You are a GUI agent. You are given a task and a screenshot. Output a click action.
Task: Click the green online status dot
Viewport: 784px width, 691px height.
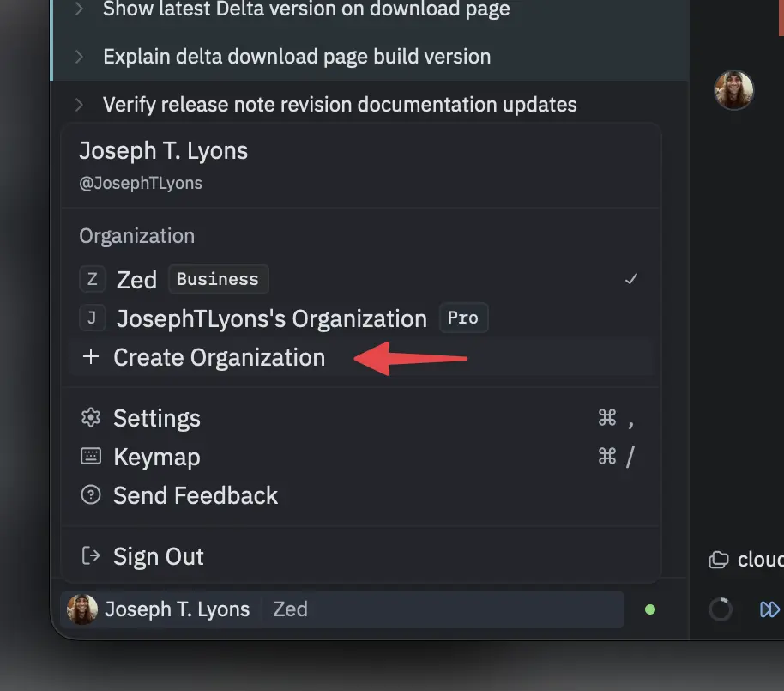pos(650,609)
